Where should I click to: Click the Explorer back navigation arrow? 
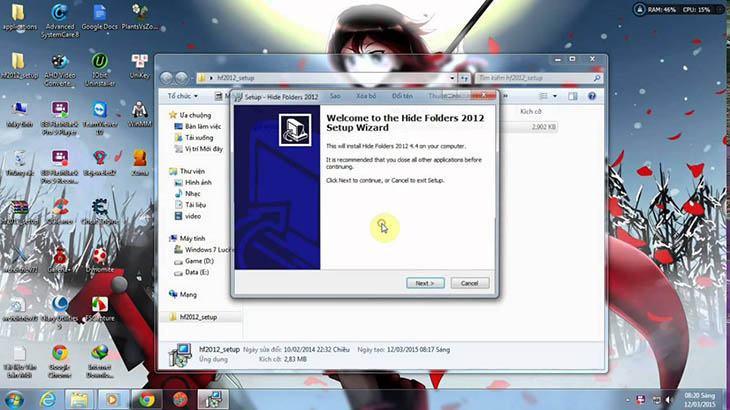click(x=166, y=78)
